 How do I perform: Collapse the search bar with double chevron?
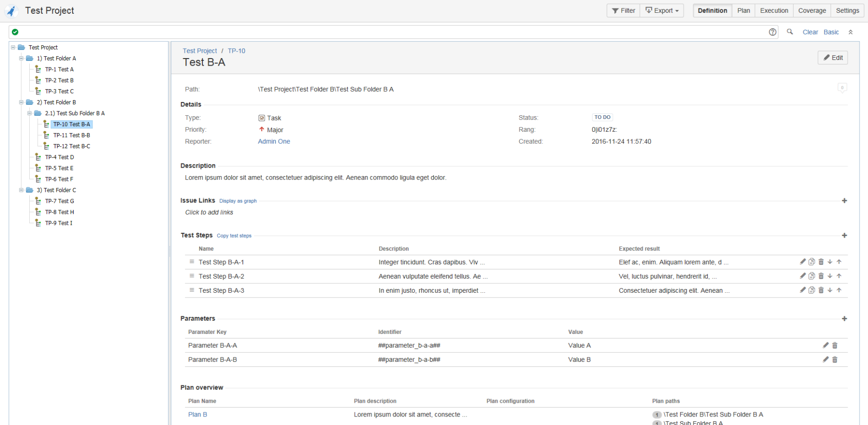click(851, 32)
